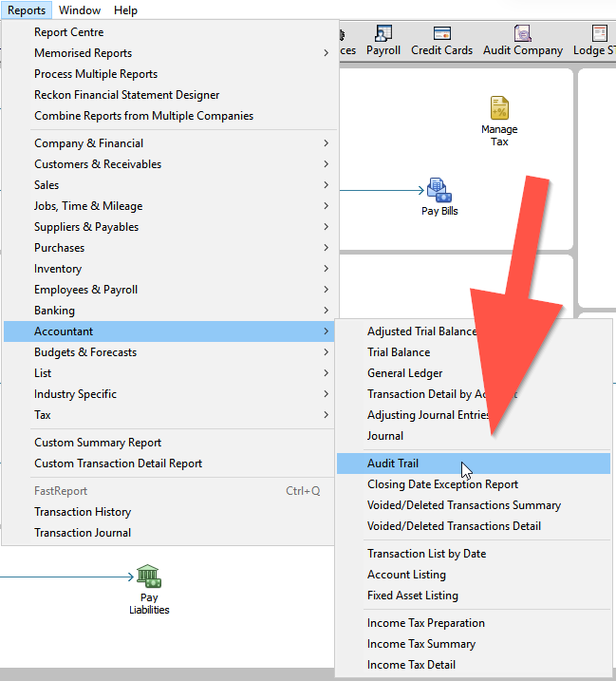Viewport: 616px width, 681px height.
Task: Open the Credit Cards toolbar icon
Action: coord(441,41)
